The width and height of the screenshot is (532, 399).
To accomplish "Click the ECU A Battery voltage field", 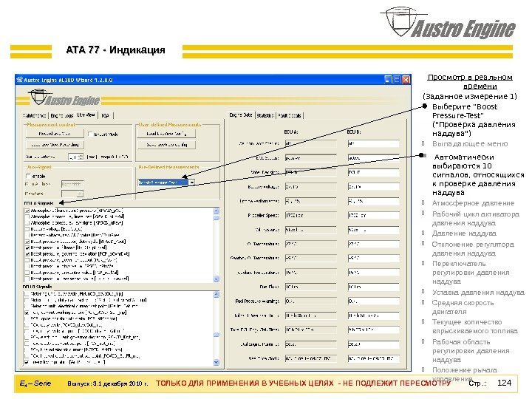I will (310, 187).
